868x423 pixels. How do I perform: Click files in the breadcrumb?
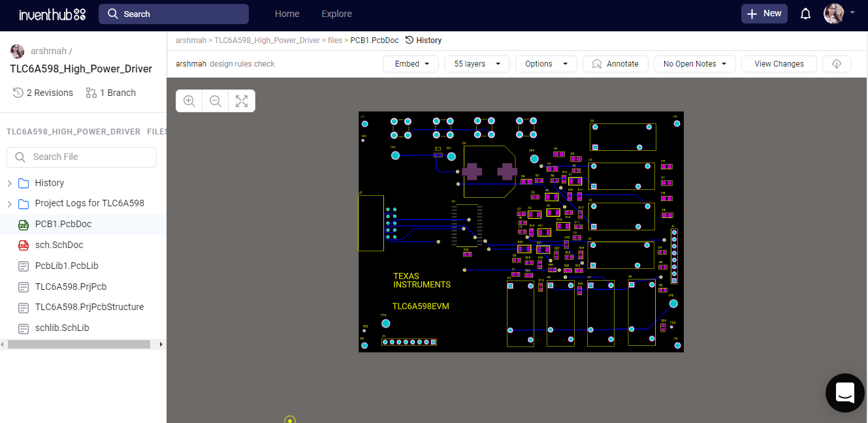click(335, 40)
